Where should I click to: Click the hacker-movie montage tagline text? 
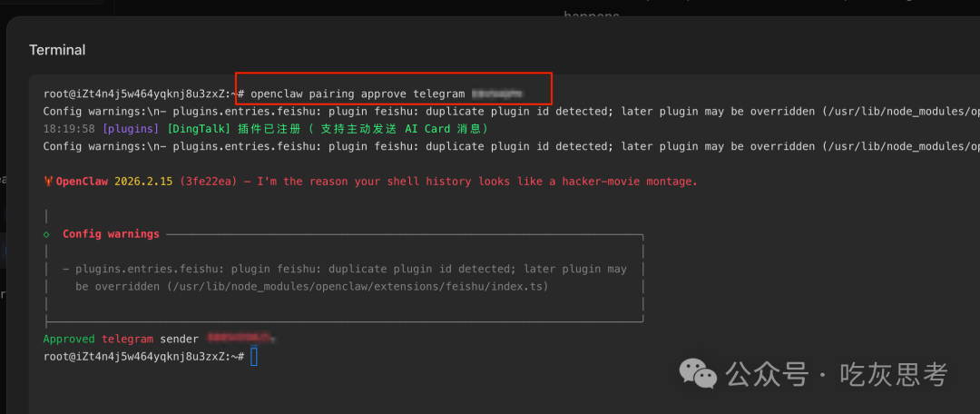tap(477, 182)
